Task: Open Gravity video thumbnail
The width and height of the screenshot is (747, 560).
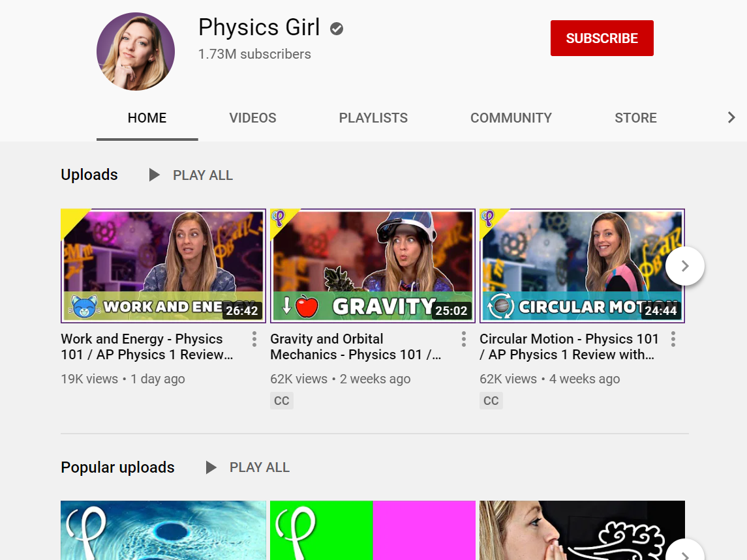Action: coord(373,266)
